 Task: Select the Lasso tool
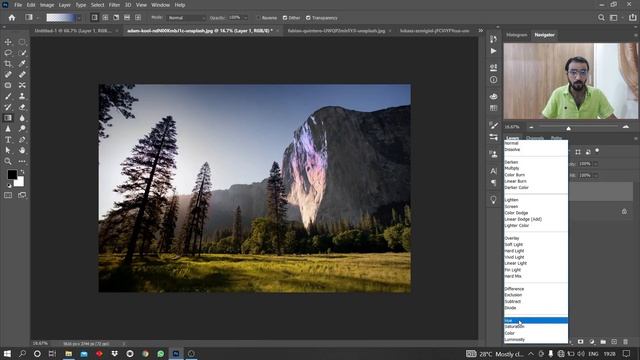[8, 53]
